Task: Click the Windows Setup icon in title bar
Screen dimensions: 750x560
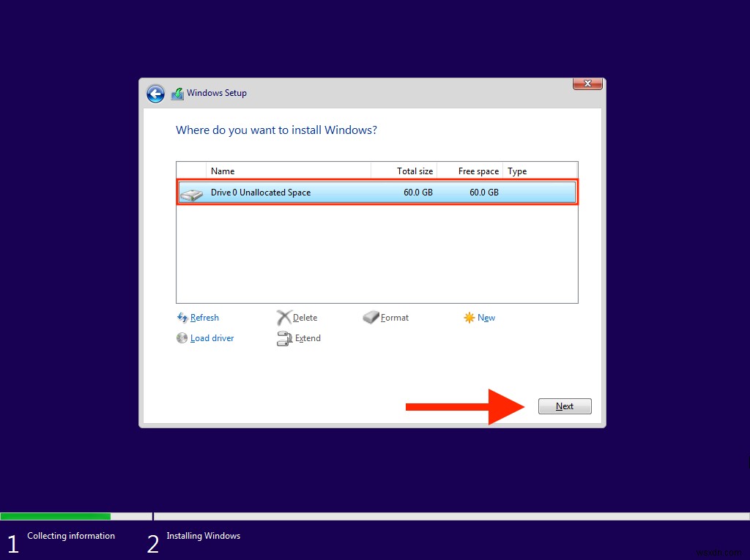Action: click(x=177, y=93)
